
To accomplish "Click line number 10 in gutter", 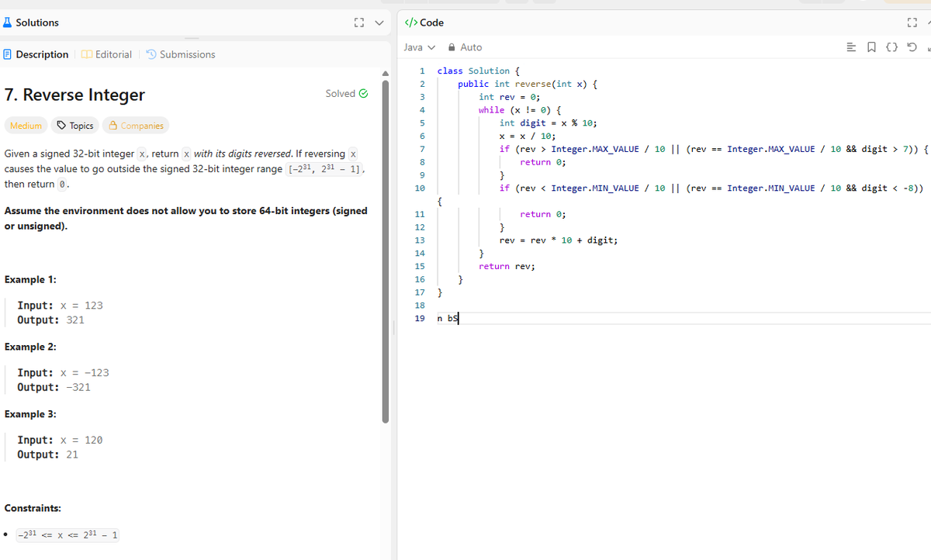I will [420, 188].
